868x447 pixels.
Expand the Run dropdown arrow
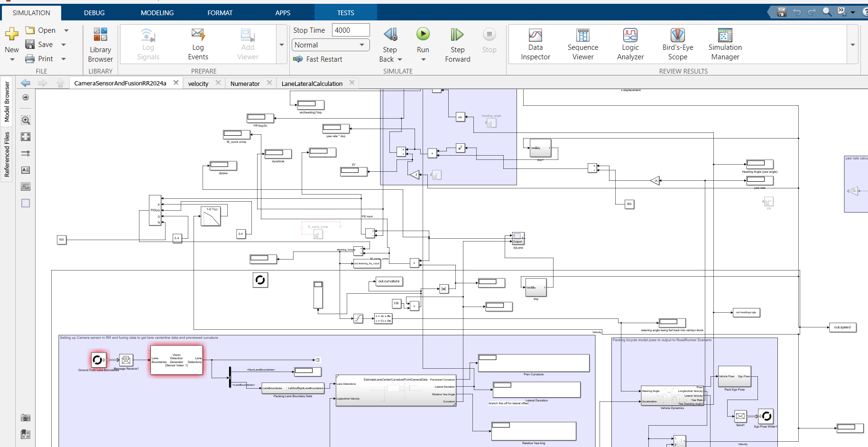423,59
